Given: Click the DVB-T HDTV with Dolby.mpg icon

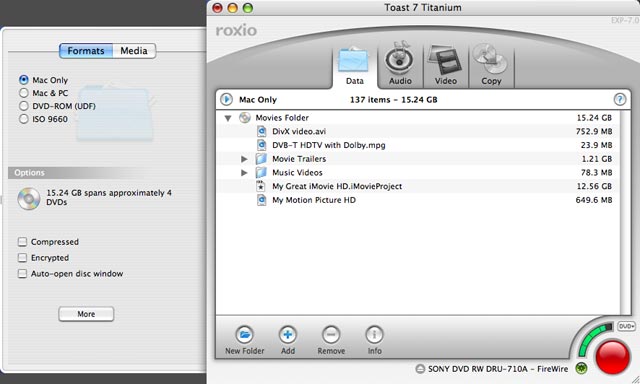Looking at the screenshot, I should (x=261, y=145).
